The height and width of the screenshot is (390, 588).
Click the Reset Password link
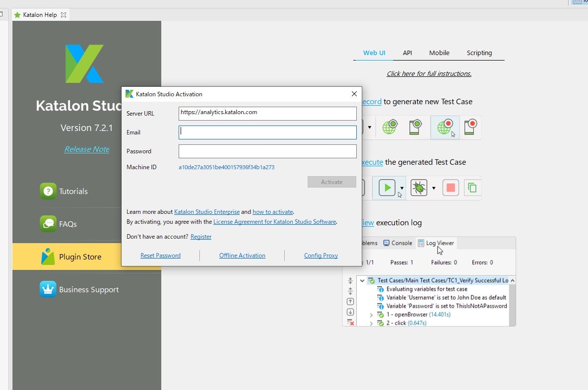click(x=160, y=256)
